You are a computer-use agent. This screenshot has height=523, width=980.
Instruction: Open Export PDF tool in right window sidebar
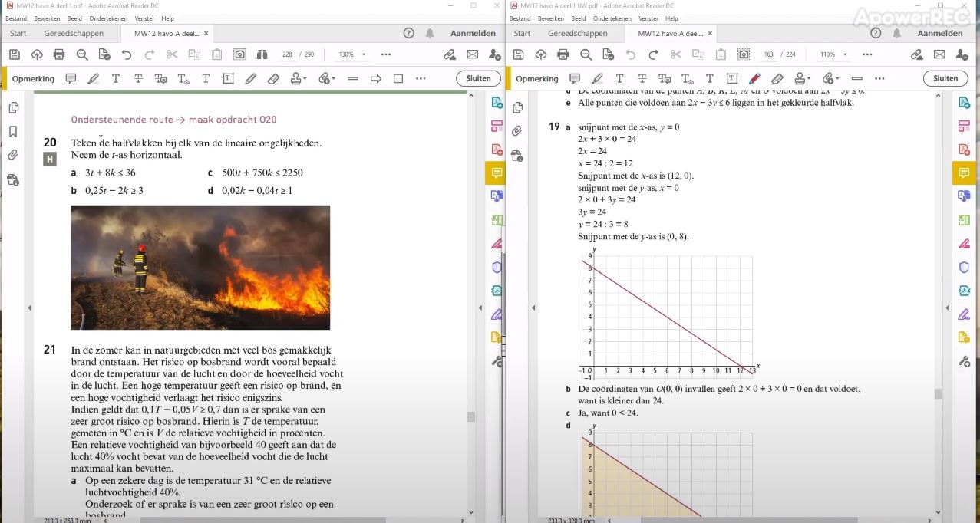pos(965,103)
